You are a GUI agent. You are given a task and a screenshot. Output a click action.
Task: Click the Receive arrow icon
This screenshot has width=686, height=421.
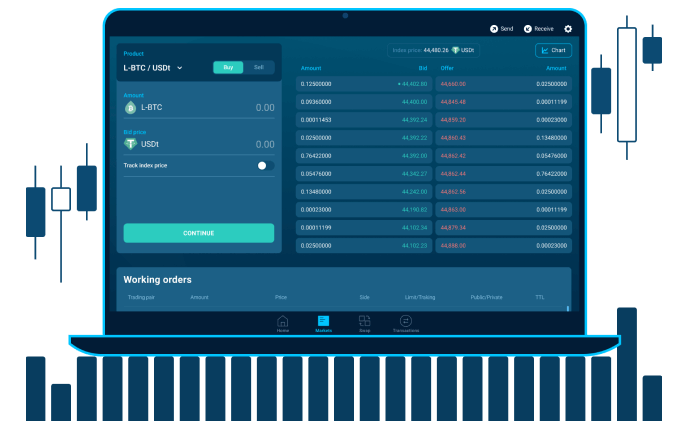tap(528, 29)
